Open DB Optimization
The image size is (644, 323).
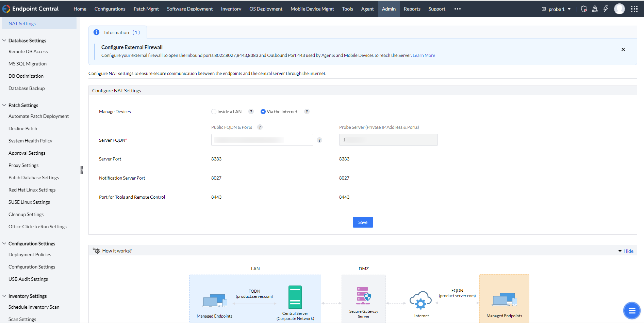26,76
